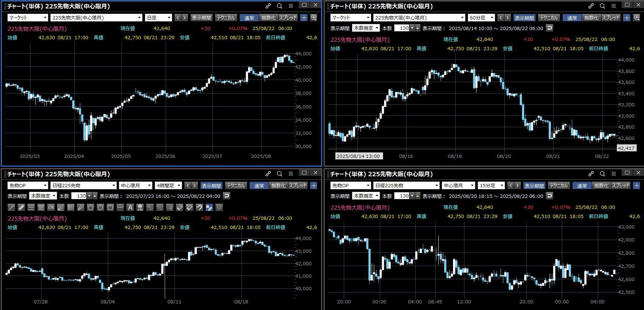Screen dimensions: 644x310
Task: Toggle the drawing lock pencil icon
Action: tap(209, 207)
